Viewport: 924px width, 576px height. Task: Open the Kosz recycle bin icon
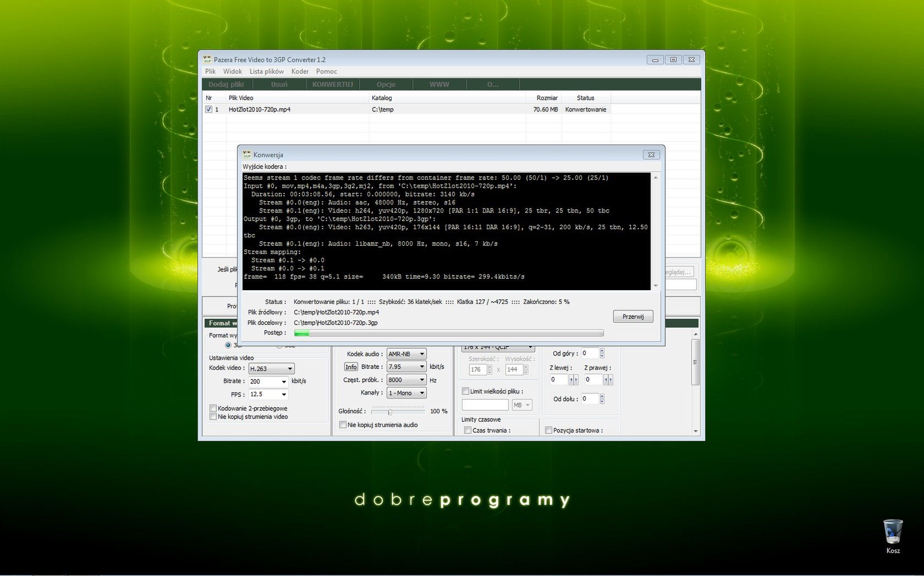coord(893,536)
